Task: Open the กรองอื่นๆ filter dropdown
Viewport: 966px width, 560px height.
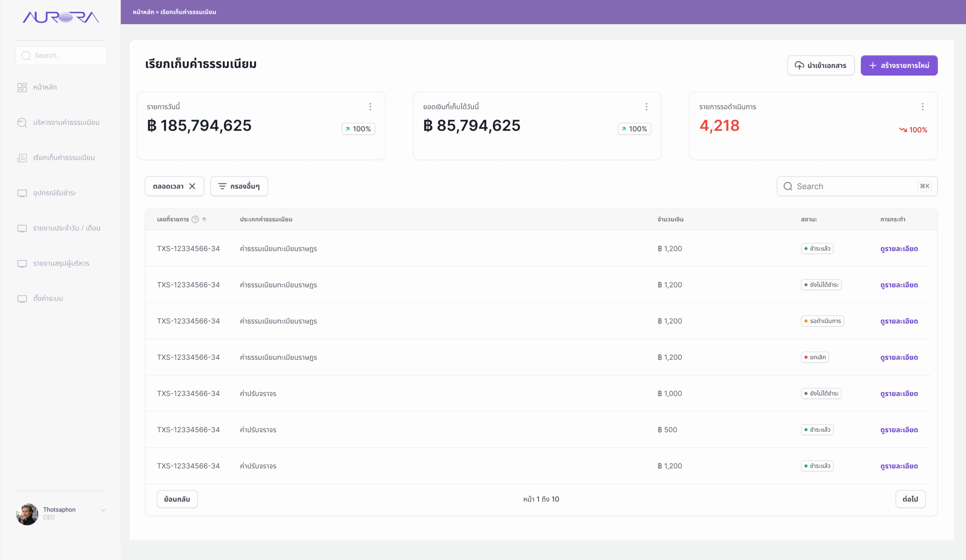Action: (x=239, y=186)
